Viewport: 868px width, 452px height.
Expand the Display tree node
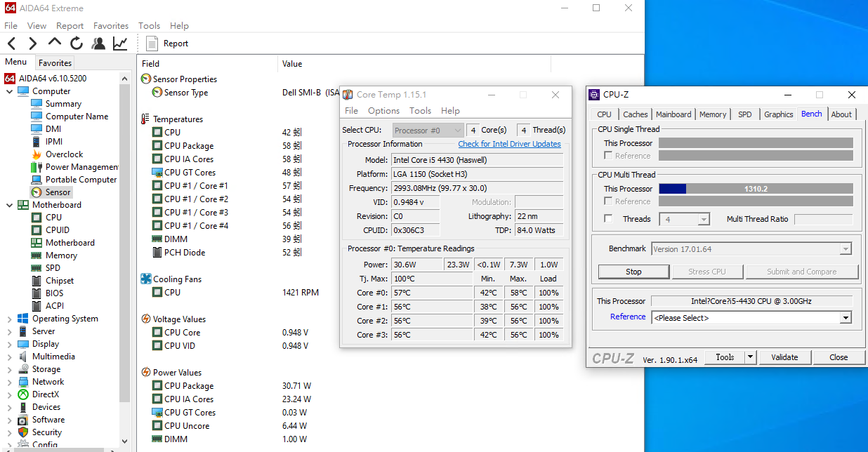pyautogui.click(x=9, y=344)
